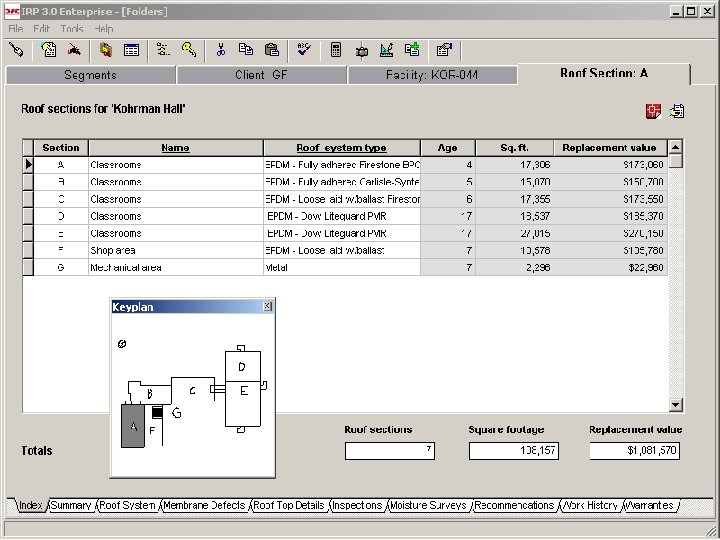Open the Tools menu

point(72,29)
